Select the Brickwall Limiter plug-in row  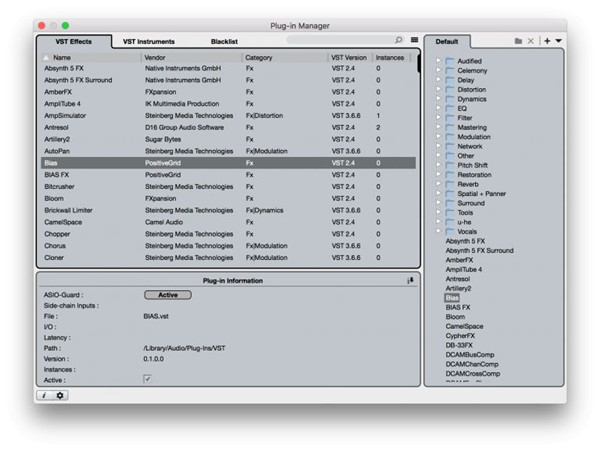pos(228,210)
